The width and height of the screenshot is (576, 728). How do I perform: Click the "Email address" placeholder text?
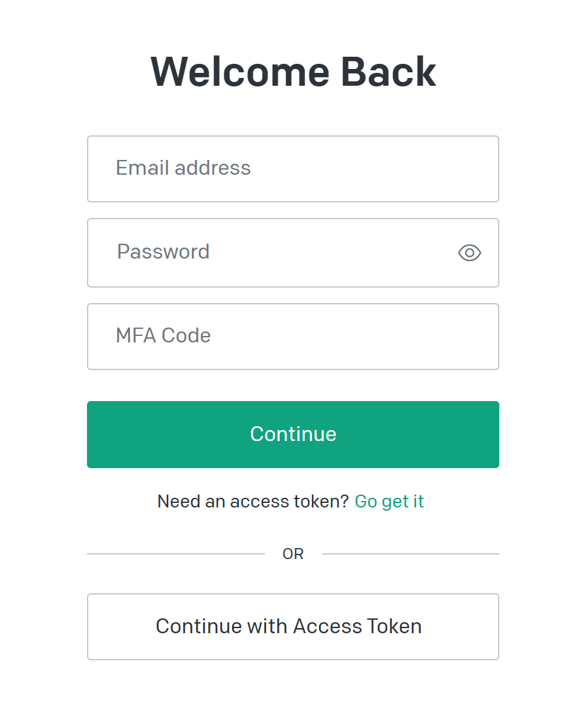click(183, 168)
